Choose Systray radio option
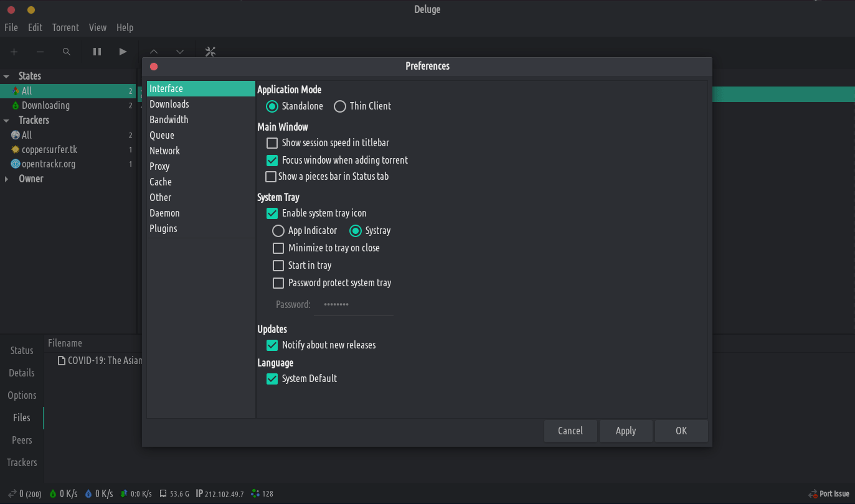 [356, 231]
